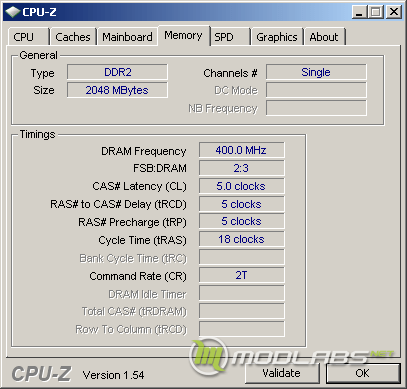Image resolution: width=407 pixels, height=389 pixels.
Task: Click the Channels # label
Action: pyautogui.click(x=230, y=73)
